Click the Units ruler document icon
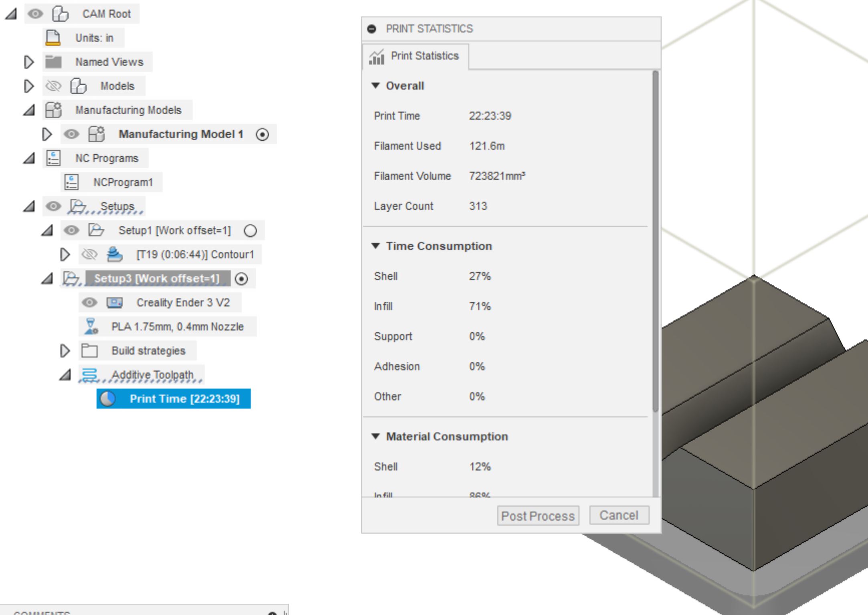 click(53, 38)
